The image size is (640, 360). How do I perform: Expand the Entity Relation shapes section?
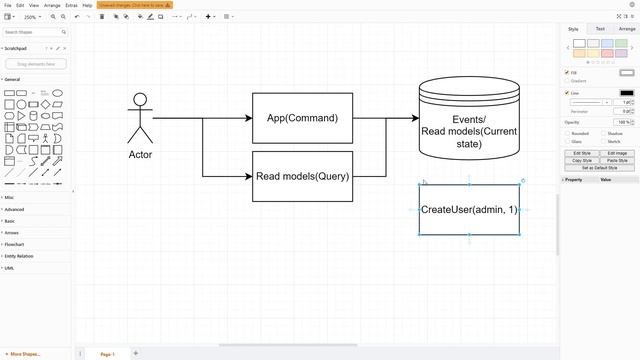tap(19, 256)
